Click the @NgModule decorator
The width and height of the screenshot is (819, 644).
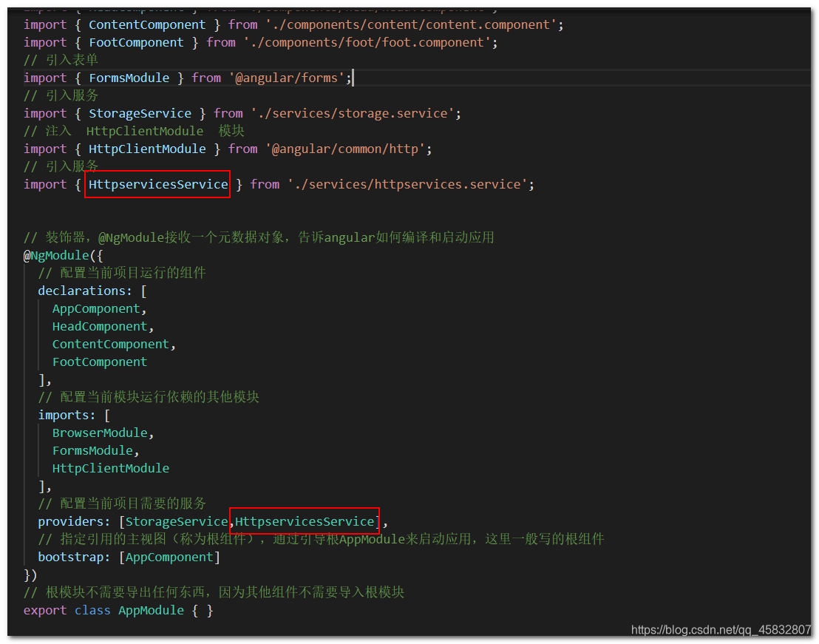coord(56,255)
